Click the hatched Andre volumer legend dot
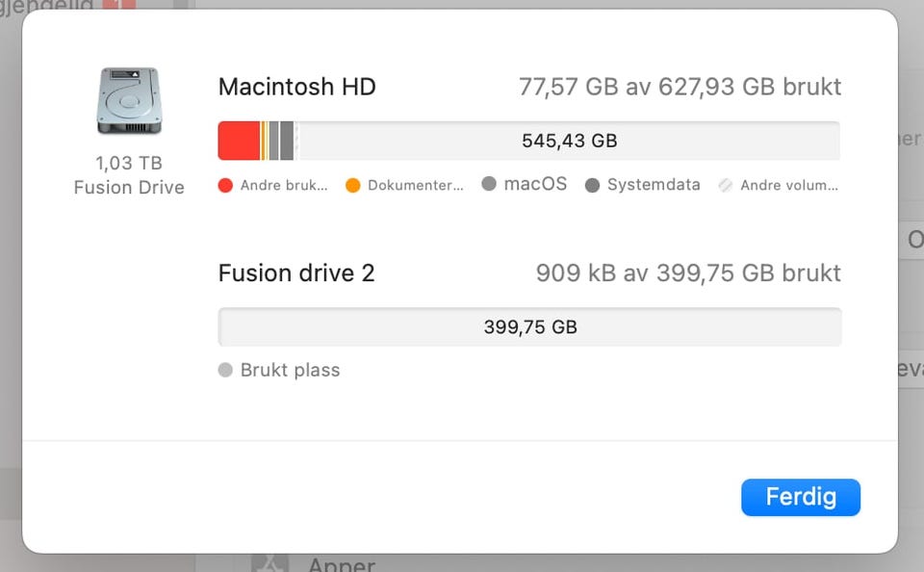This screenshot has height=572, width=924. pyautogui.click(x=725, y=186)
